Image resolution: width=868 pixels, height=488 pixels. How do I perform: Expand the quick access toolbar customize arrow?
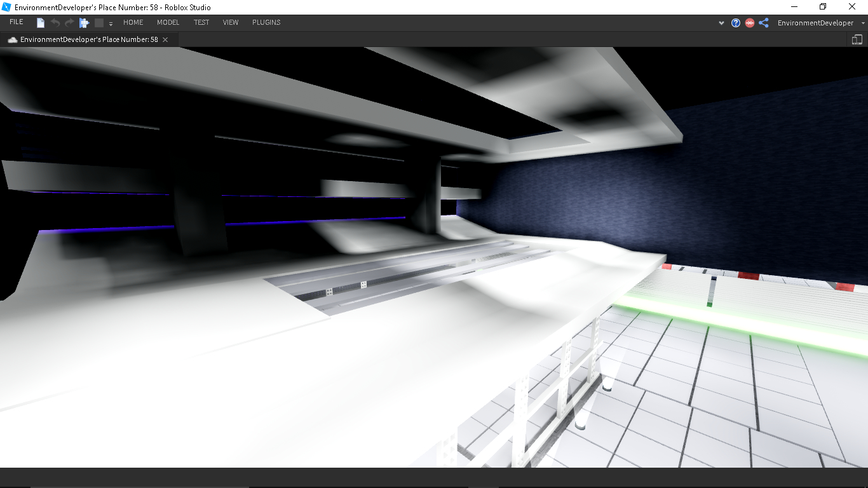111,24
